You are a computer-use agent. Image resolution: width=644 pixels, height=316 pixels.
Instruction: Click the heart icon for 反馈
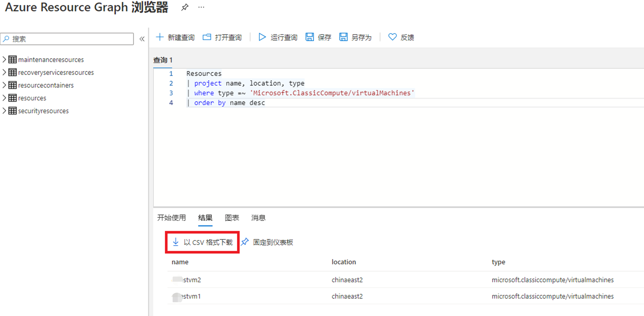[x=392, y=37]
